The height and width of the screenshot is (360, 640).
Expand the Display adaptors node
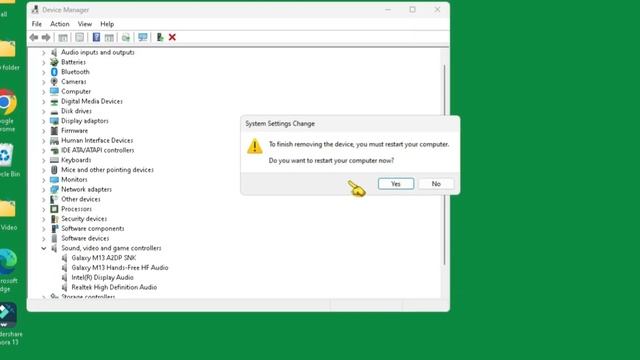coord(44,121)
